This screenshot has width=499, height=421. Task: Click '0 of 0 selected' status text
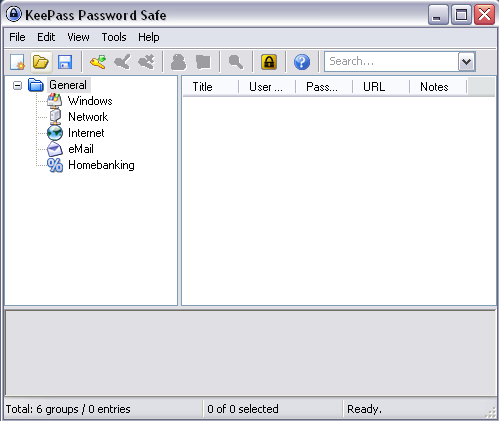243,409
